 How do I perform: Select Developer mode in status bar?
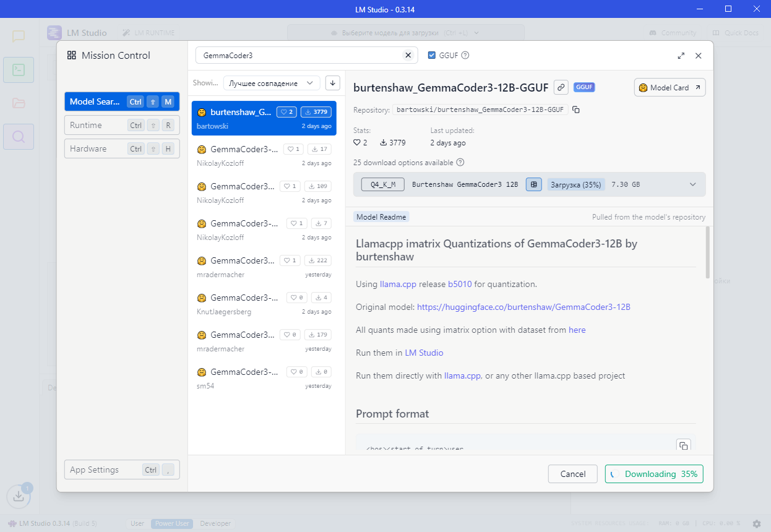coord(215,523)
